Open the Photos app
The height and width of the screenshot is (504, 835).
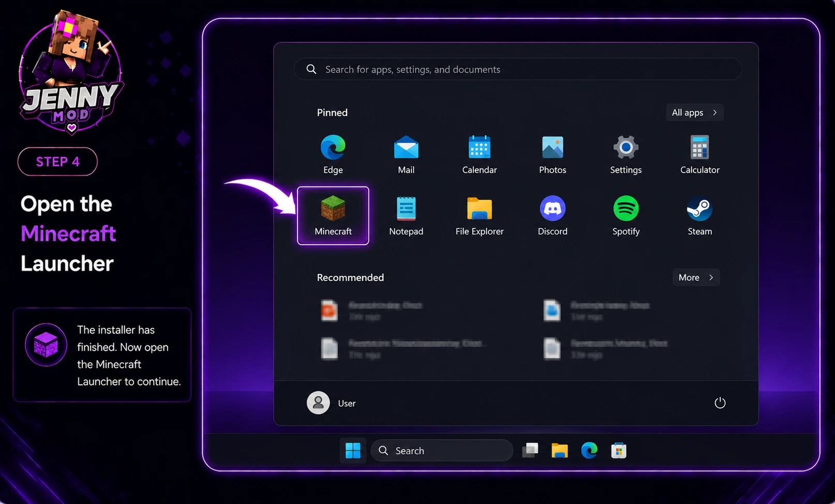(x=553, y=154)
